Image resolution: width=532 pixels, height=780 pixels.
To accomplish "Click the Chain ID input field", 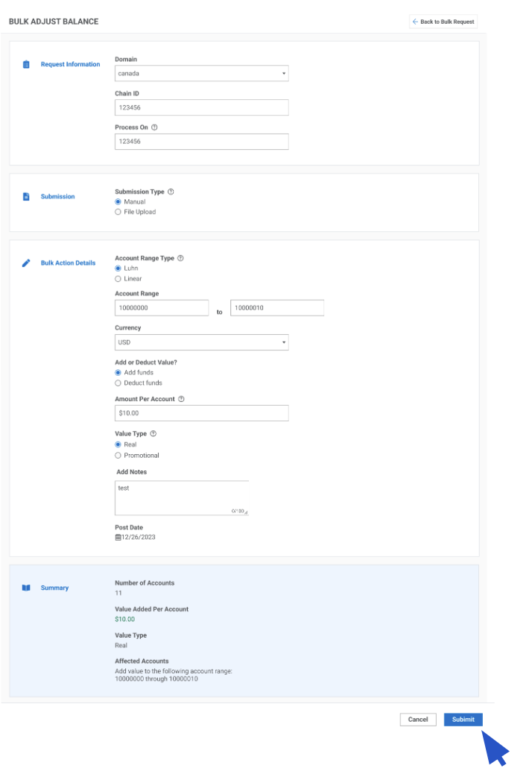I will pos(201,107).
